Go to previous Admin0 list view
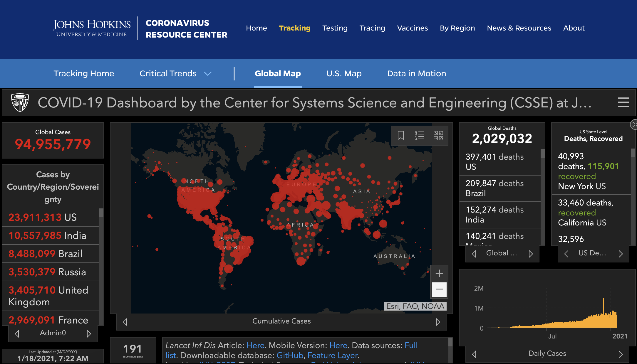Screen dimensions: 637x364 [x=17, y=333]
